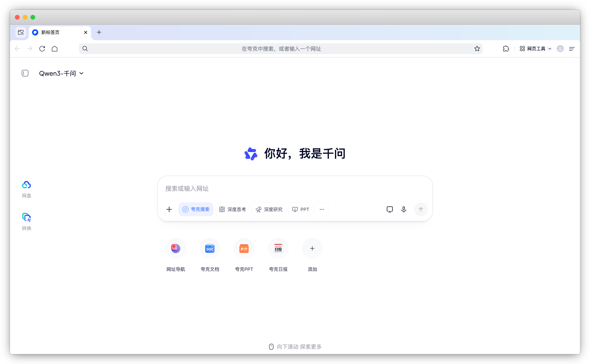The height and width of the screenshot is (364, 590).
Task: Open the 网盘 cloud drive icon
Action: (26, 185)
